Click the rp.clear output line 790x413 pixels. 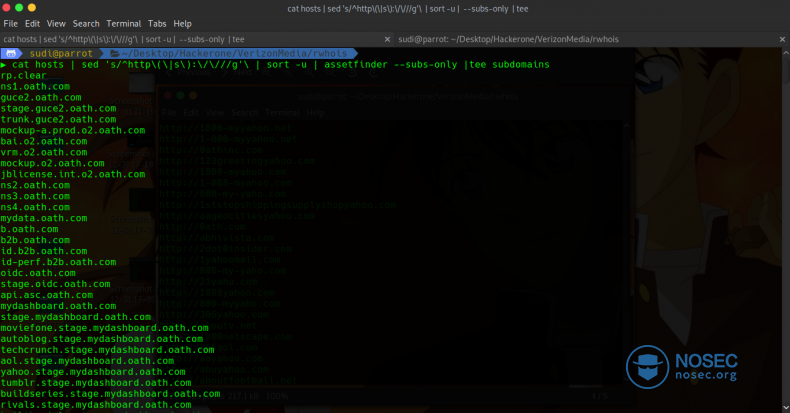click(23, 76)
